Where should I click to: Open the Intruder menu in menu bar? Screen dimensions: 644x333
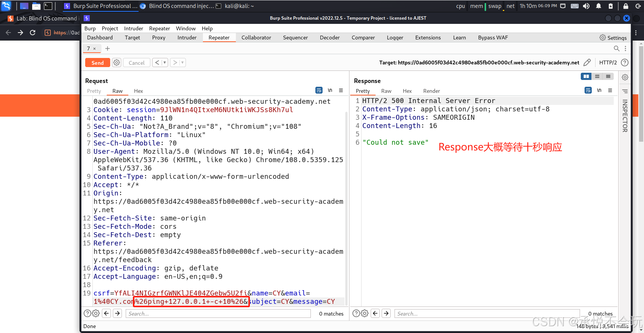coord(134,28)
